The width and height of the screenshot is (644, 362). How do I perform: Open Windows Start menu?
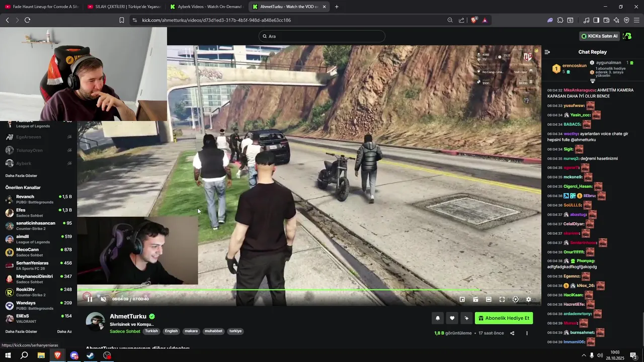(x=8, y=355)
